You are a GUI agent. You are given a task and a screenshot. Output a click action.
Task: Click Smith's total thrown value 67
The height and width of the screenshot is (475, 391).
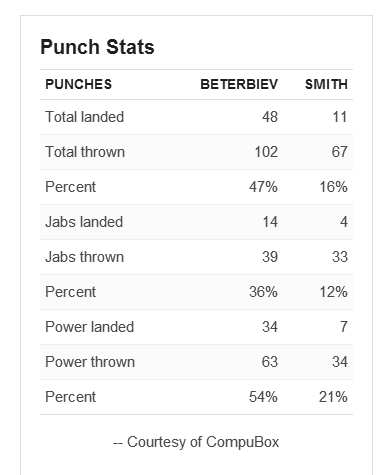click(x=340, y=152)
